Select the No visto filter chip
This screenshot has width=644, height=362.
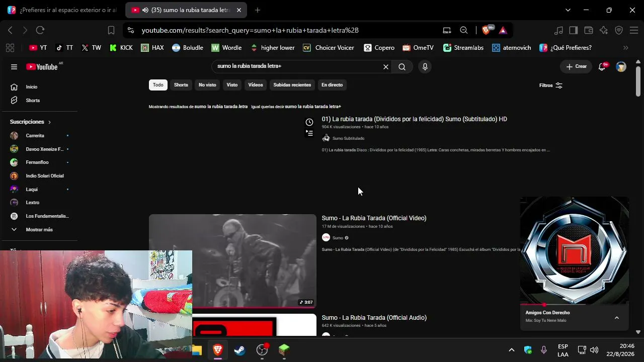click(x=207, y=85)
